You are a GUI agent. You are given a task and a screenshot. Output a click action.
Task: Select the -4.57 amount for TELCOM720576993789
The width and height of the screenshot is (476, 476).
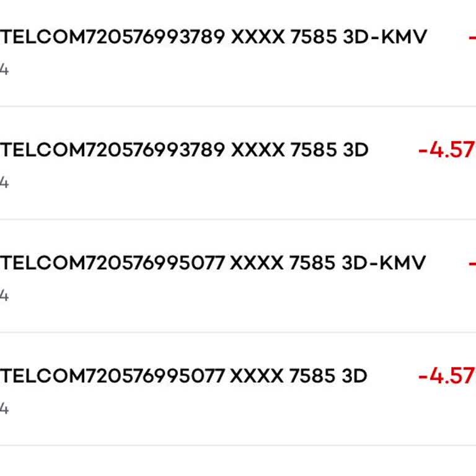tap(446, 150)
